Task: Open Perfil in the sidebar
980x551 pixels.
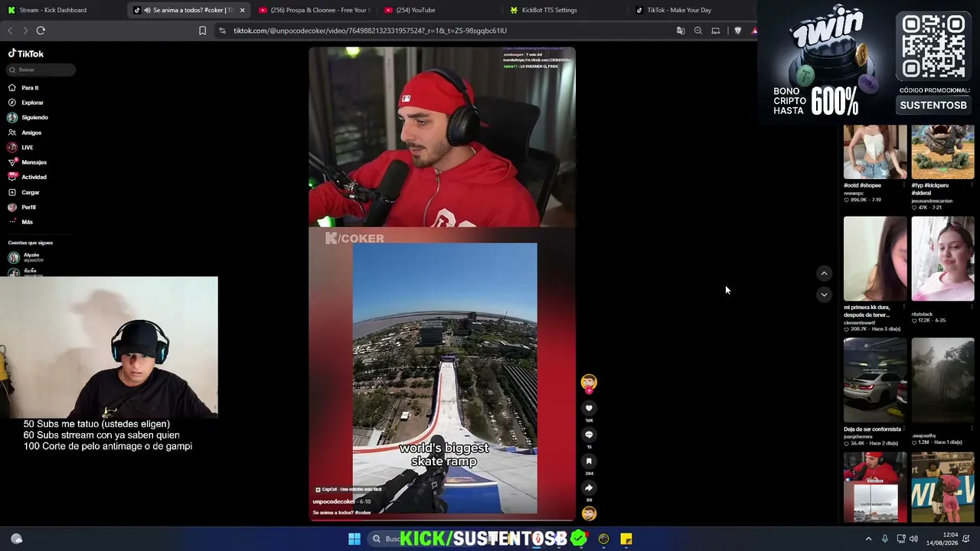Action: tap(28, 207)
